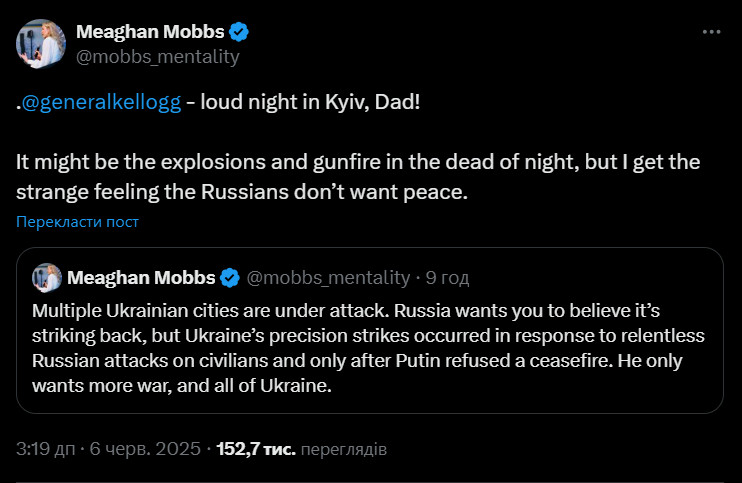Open the @generalkellogg mention
The image size is (742, 483).
[101, 105]
